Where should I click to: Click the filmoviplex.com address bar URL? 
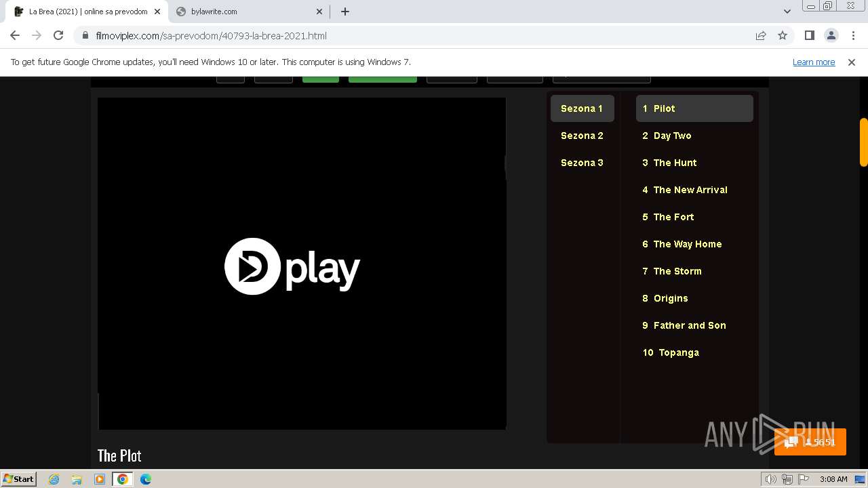211,36
